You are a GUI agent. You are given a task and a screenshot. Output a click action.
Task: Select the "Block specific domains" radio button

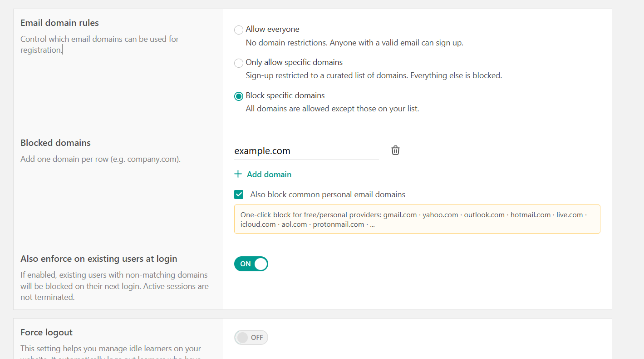pyautogui.click(x=238, y=96)
